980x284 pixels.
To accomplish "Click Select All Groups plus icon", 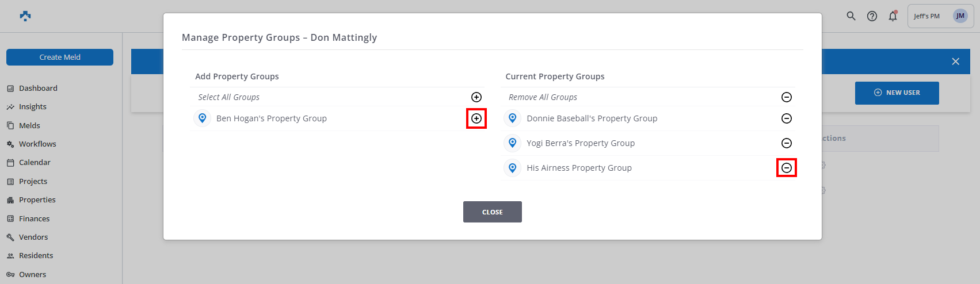I will (x=476, y=97).
